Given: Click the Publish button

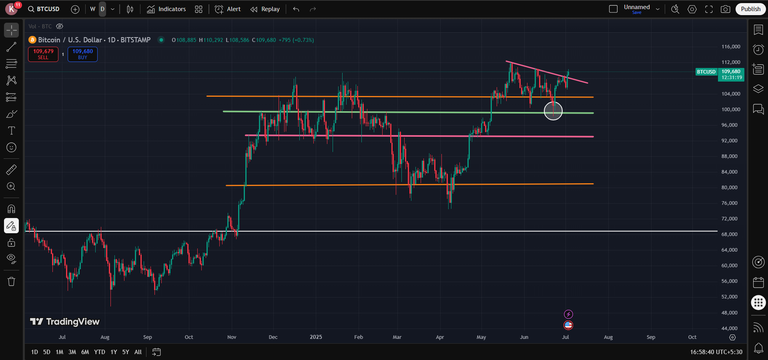Looking at the screenshot, I should [x=750, y=9].
